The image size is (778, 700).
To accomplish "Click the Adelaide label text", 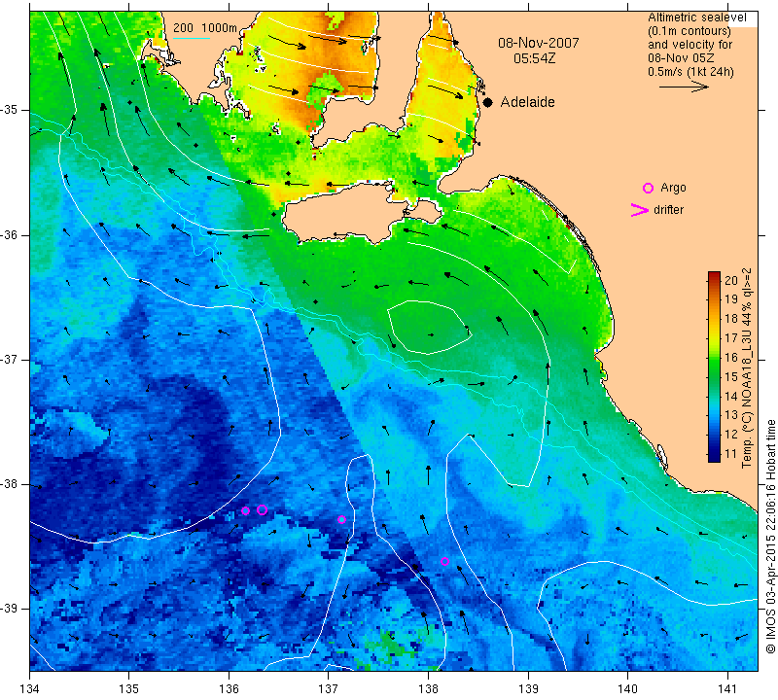I will point(527,102).
